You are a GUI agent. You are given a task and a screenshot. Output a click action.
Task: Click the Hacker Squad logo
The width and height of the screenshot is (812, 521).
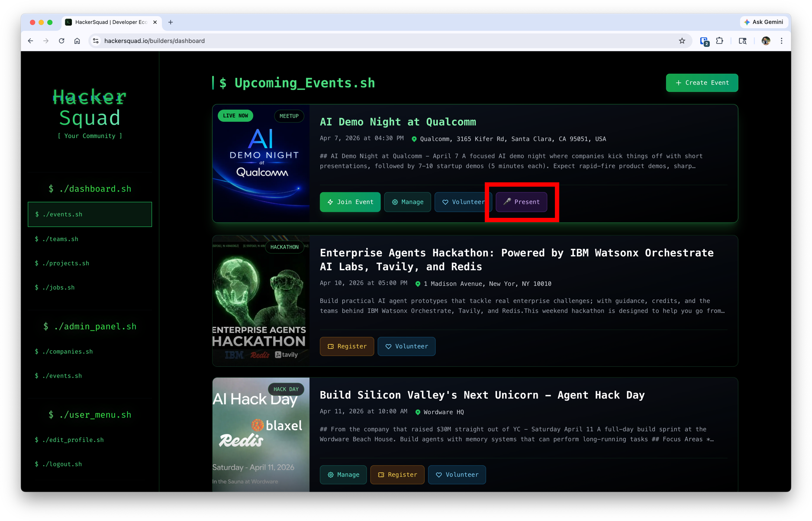(90, 107)
